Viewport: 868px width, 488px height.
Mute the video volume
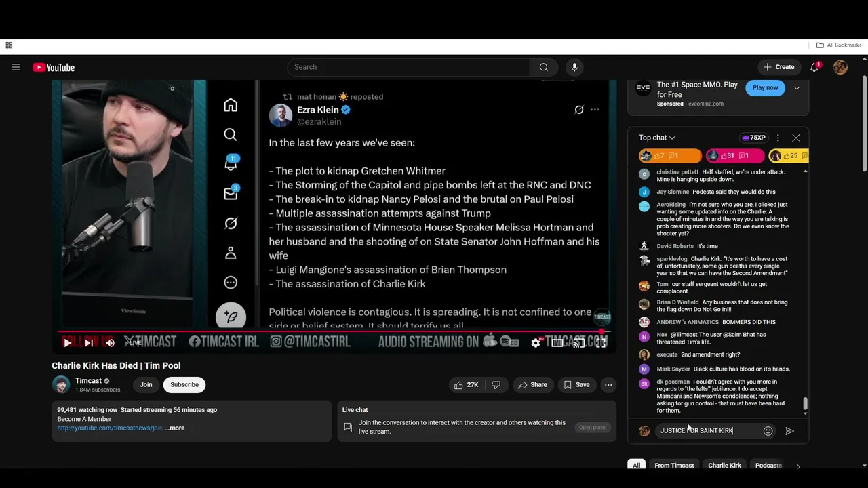point(110,343)
